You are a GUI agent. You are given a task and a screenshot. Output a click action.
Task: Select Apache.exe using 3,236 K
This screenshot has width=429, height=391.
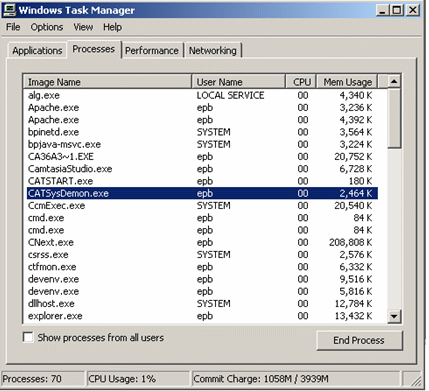point(202,108)
